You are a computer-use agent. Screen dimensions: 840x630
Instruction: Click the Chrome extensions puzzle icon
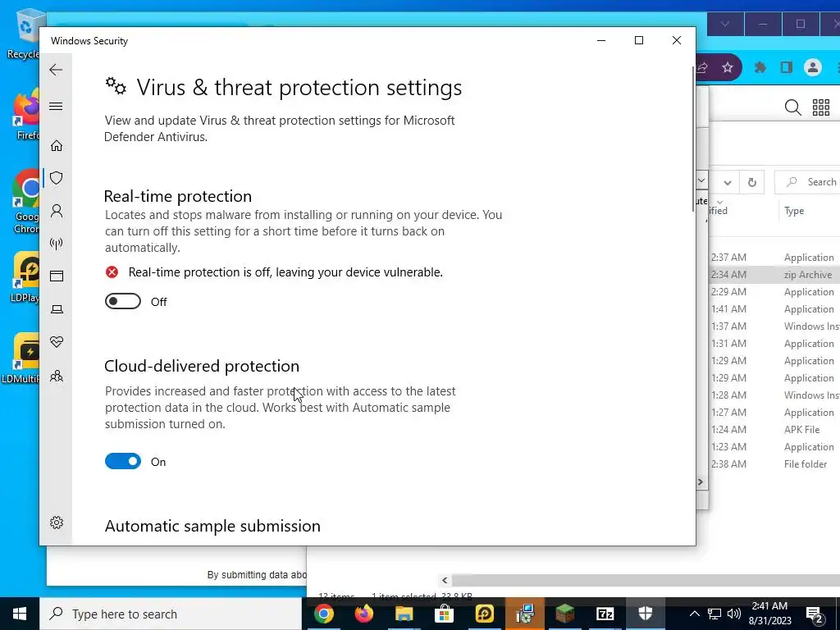click(x=760, y=67)
